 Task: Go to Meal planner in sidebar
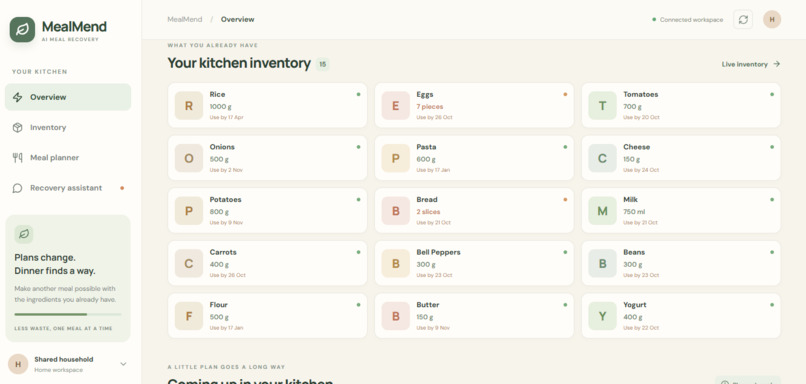pos(68,158)
